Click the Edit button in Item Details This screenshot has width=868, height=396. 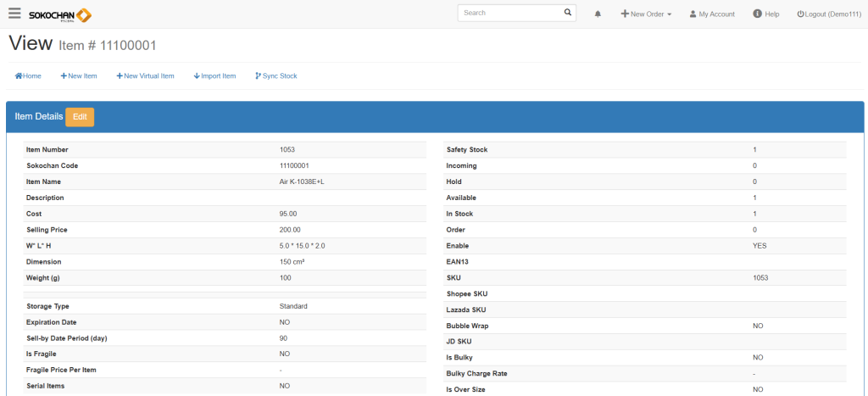point(80,117)
